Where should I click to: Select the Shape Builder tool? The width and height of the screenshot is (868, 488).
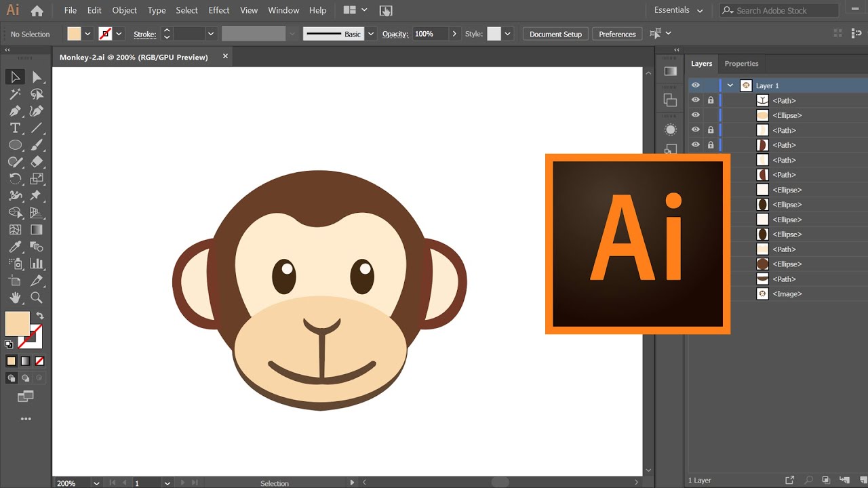(15, 213)
